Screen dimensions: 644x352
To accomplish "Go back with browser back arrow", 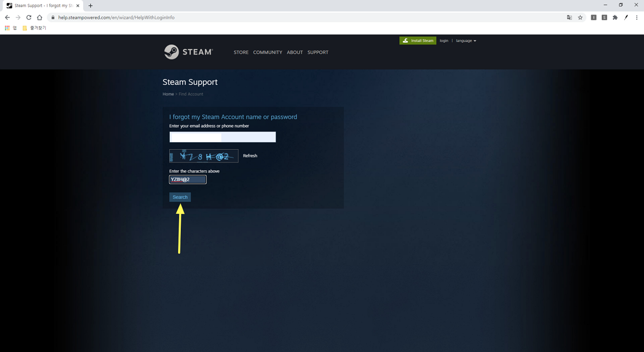I will 7,17.
